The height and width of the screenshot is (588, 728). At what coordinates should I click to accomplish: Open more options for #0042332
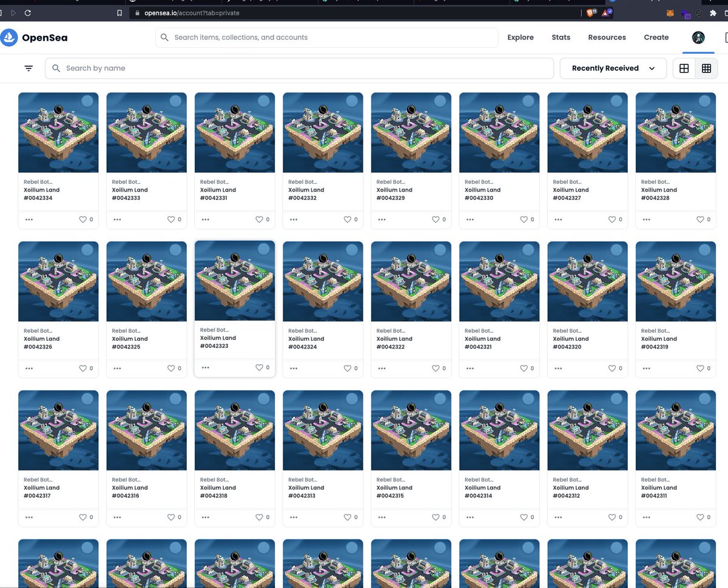294,219
